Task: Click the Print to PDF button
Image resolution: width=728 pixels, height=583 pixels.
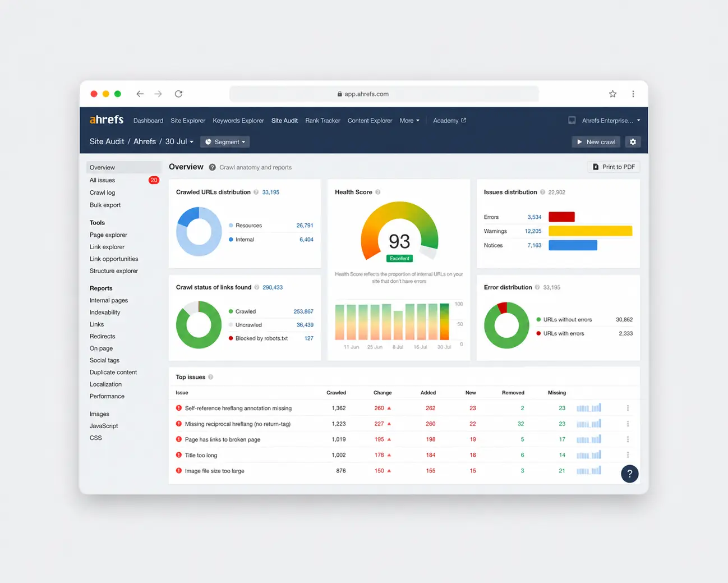Action: pyautogui.click(x=614, y=167)
